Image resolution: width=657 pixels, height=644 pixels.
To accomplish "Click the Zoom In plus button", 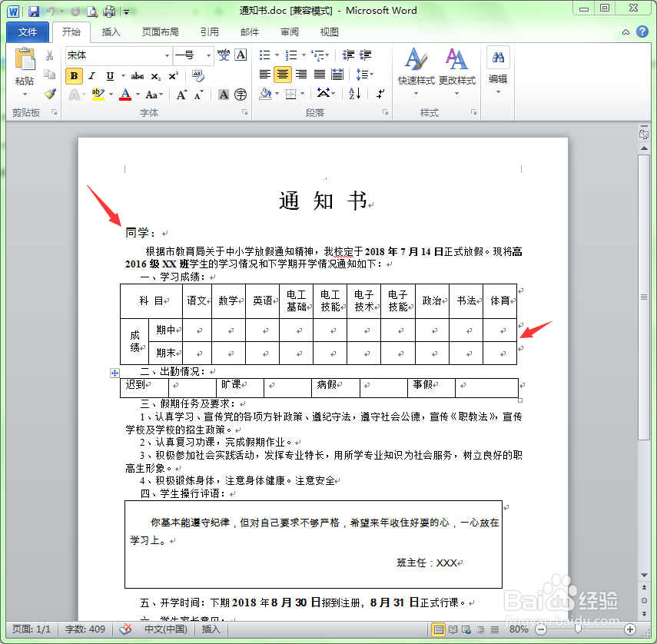I will click(630, 629).
